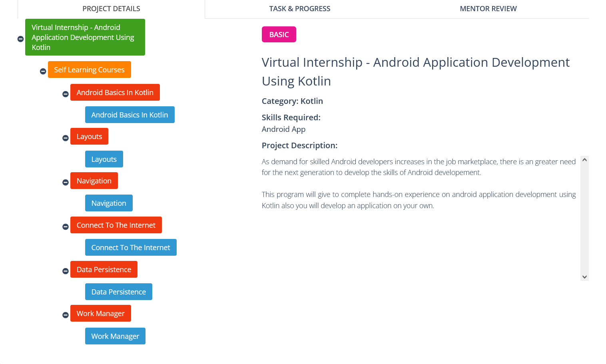The width and height of the screenshot is (606, 364).
Task: Select the Project Details tab
Action: tap(111, 8)
